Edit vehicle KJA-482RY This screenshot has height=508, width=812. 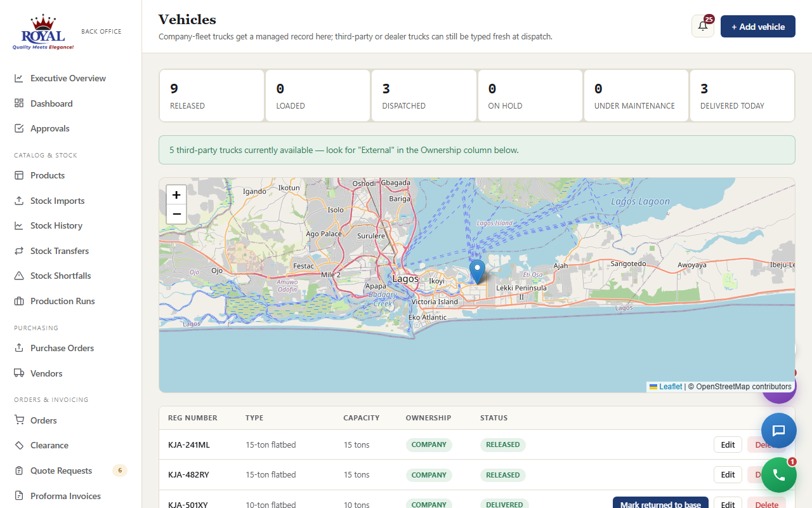click(x=728, y=474)
